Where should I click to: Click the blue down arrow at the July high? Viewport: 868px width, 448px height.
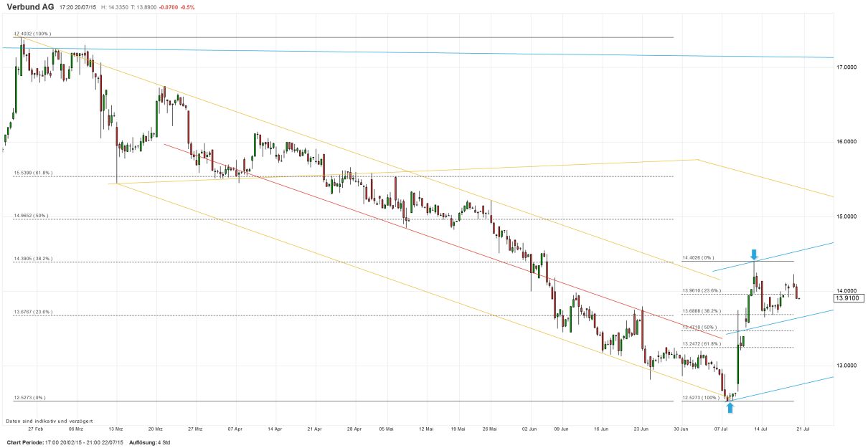click(x=754, y=254)
